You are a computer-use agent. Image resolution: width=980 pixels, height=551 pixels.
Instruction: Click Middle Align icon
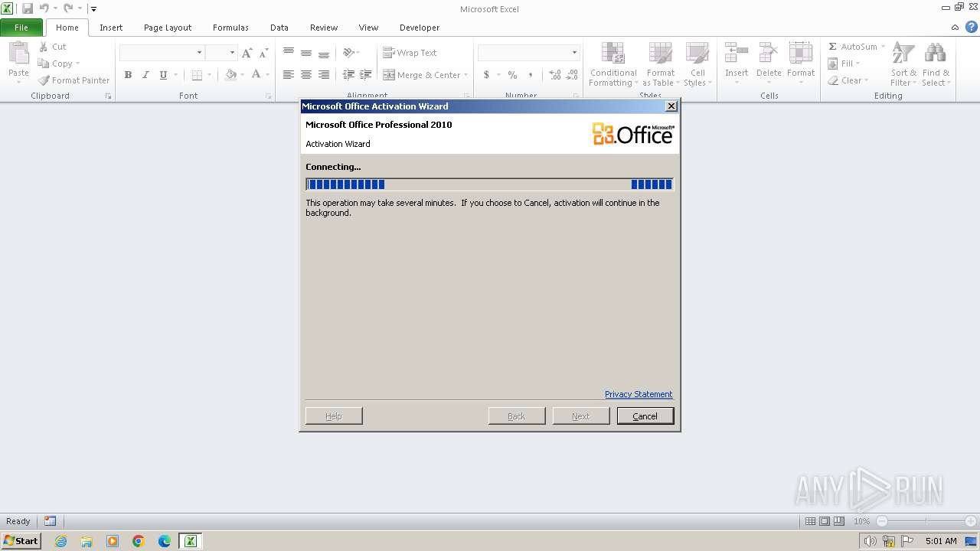click(x=306, y=53)
